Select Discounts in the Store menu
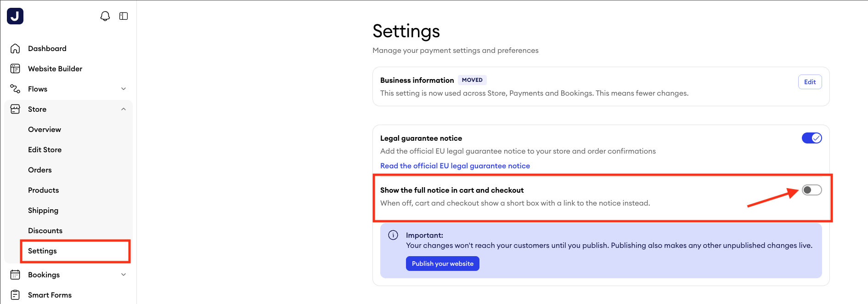Viewport: 868px width, 304px height. point(45,230)
